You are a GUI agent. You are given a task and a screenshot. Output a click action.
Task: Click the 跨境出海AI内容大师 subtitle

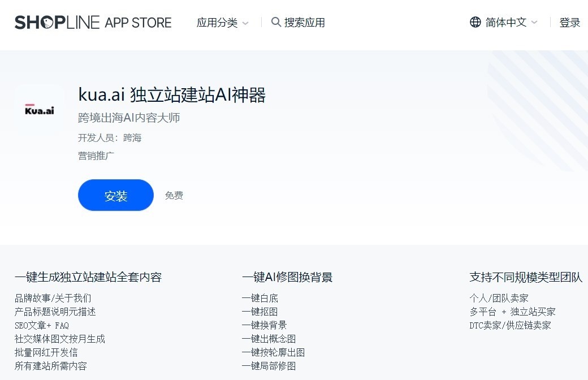pyautogui.click(x=129, y=118)
